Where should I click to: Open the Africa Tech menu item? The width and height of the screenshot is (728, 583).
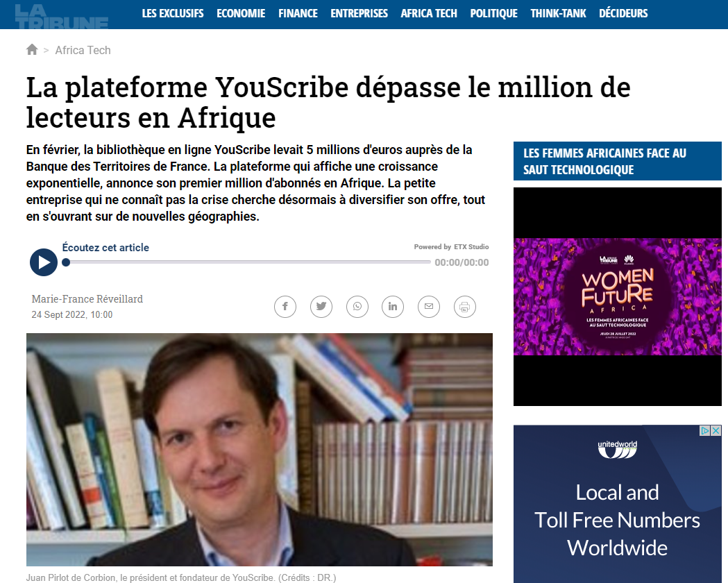429,13
